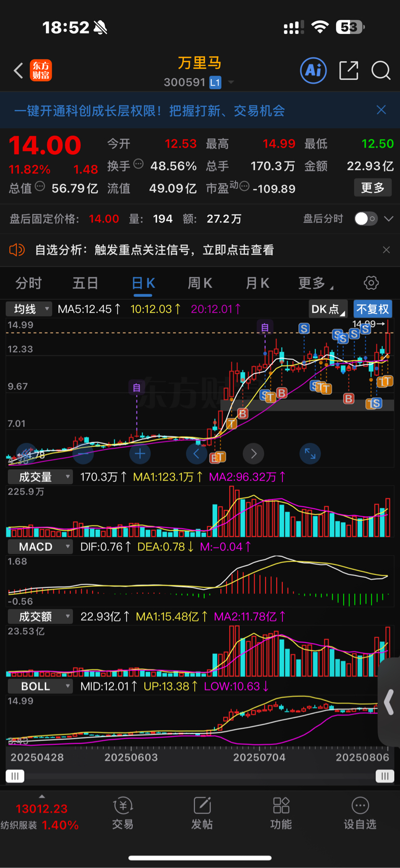Expand chart to fullscreen icon
400x868 pixels.
coord(310,454)
